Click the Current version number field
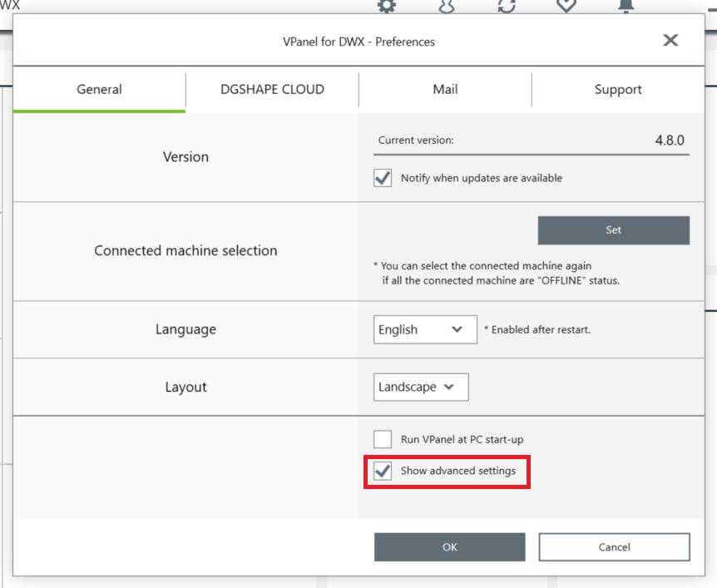The image size is (717, 588). [532, 141]
